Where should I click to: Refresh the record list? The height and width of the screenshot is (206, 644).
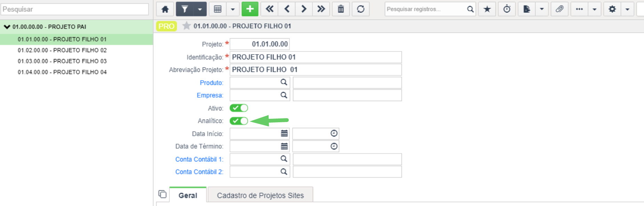pos(361,9)
